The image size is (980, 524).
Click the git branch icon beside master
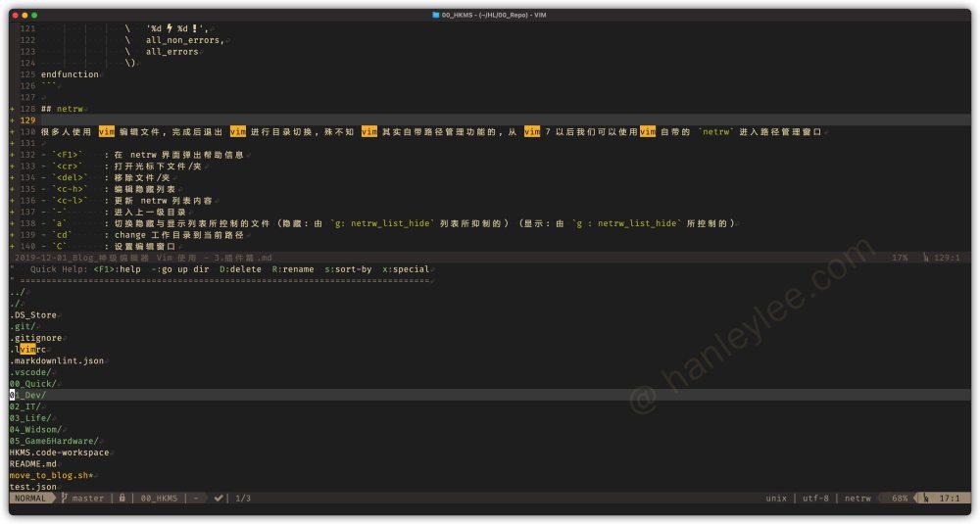(65, 498)
